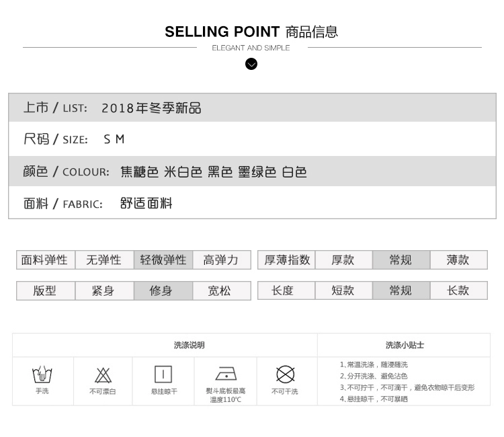This screenshot has height=437, width=504.
Task: Choose the 高弹力 elasticity cell
Action: coord(221,260)
